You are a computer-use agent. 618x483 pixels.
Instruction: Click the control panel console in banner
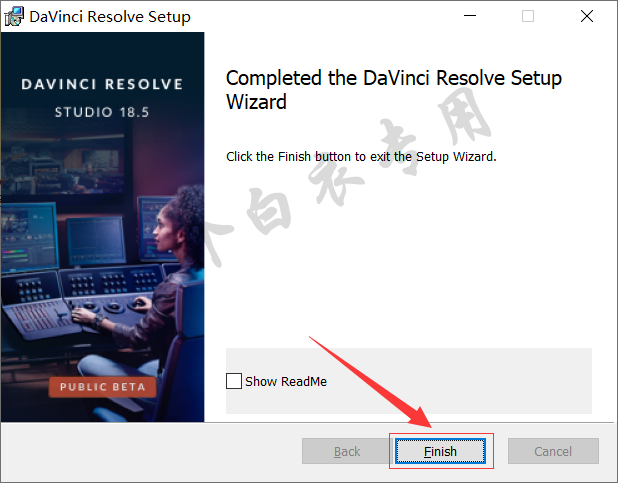(79, 302)
